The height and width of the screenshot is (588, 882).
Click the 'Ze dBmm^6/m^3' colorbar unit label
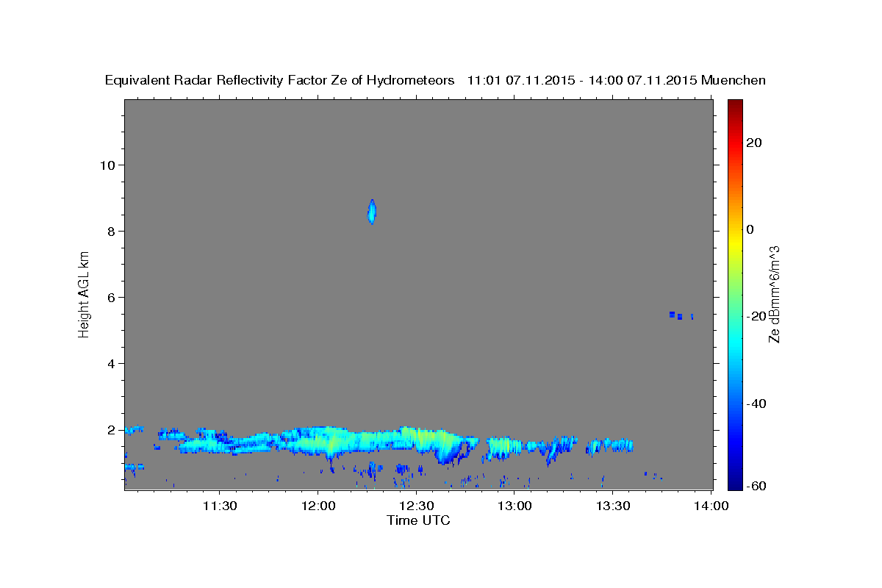coord(773,294)
